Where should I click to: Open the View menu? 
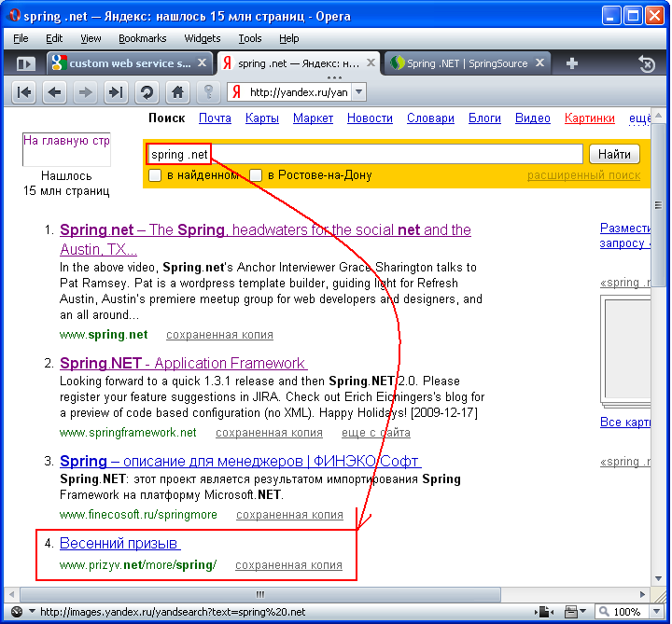(x=91, y=38)
